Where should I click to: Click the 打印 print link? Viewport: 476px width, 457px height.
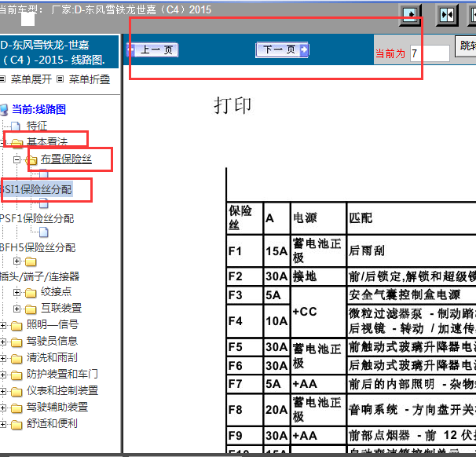tap(233, 105)
